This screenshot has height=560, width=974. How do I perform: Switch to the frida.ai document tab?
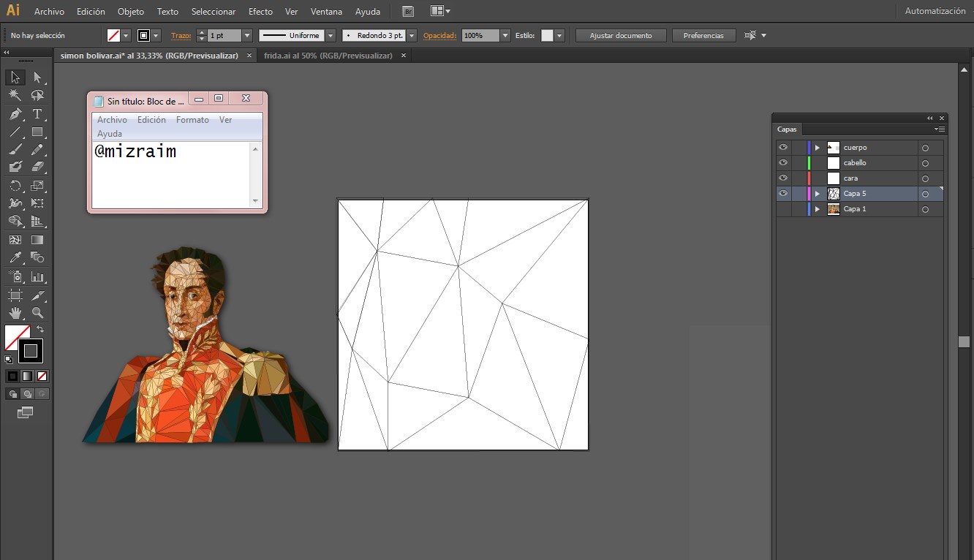(x=328, y=56)
